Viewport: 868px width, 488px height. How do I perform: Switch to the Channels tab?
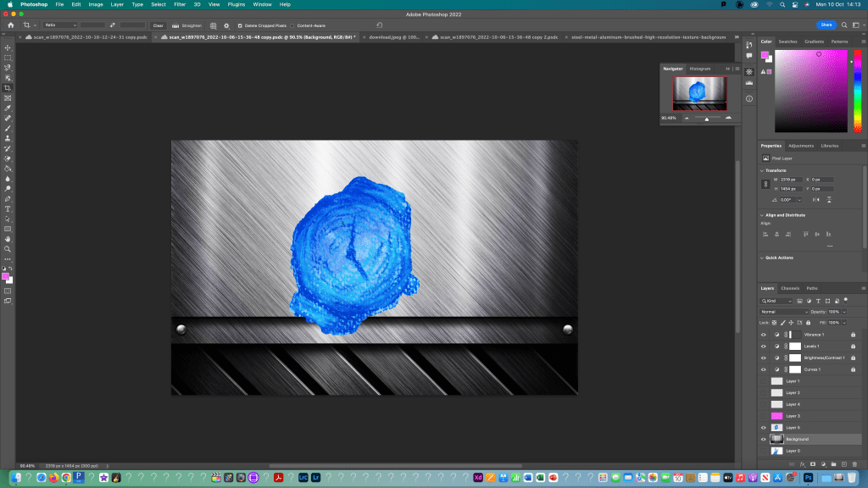pos(789,288)
